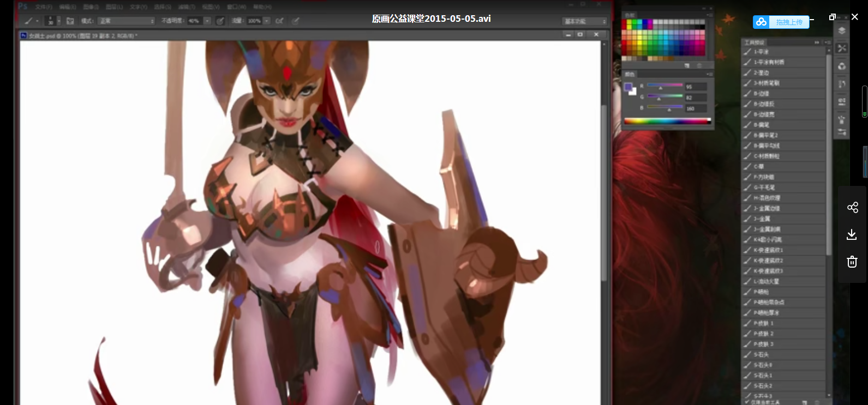
Task: Toggle pressure-for-opacity icon next to opacity
Action: (220, 21)
